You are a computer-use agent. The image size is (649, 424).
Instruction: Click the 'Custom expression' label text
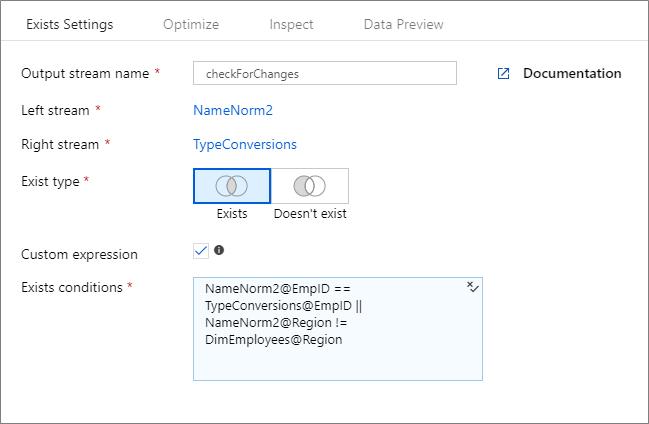click(x=79, y=254)
